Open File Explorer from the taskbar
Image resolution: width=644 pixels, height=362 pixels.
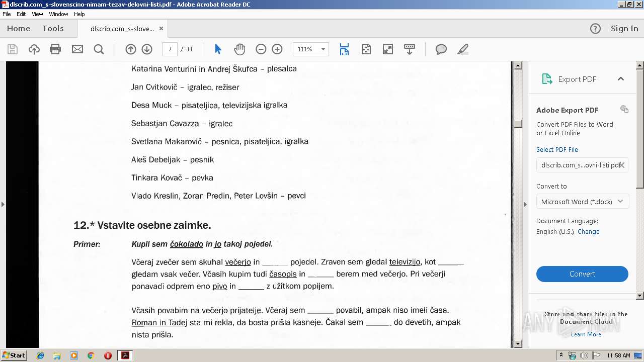point(57,355)
